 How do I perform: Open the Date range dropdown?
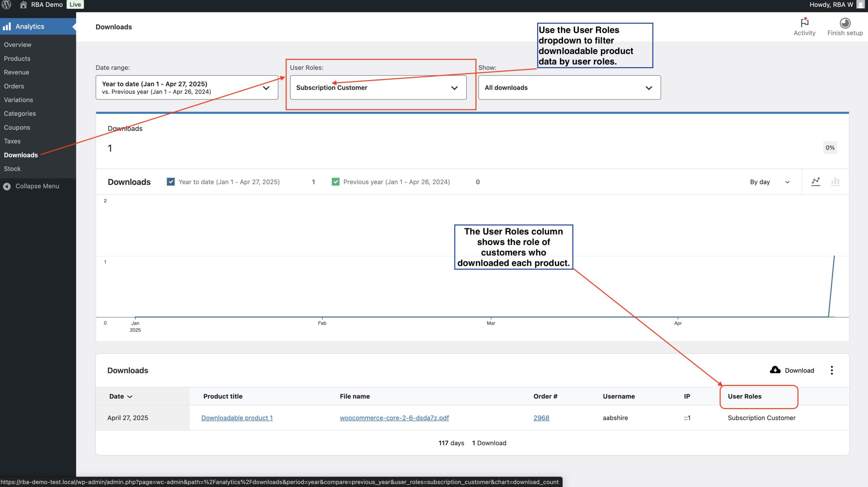[x=187, y=88]
